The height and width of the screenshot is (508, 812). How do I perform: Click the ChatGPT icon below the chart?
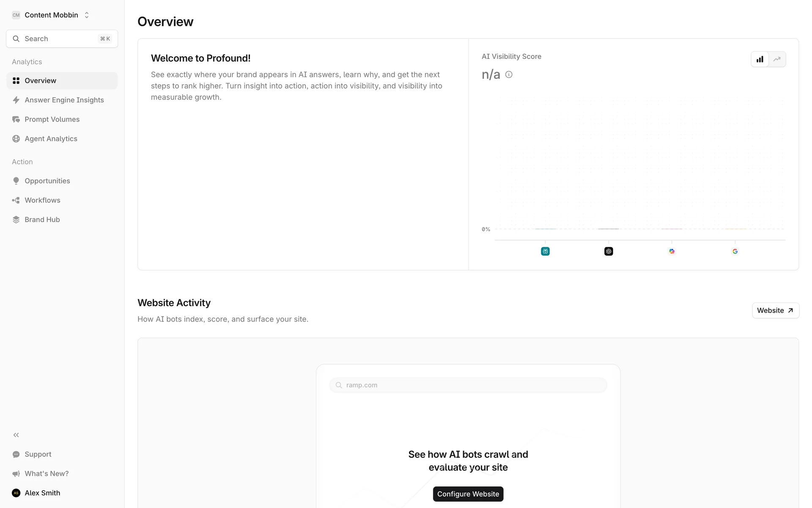coord(609,251)
